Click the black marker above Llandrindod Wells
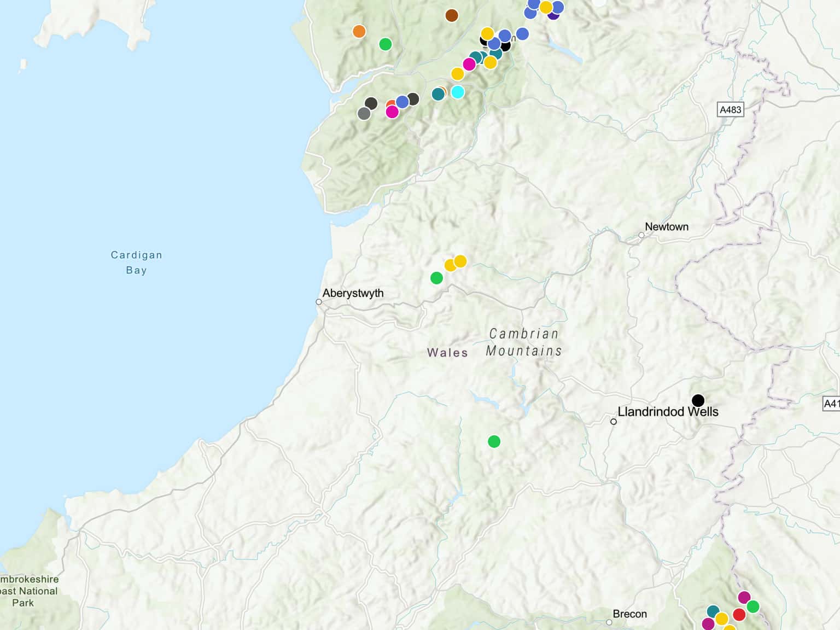840x630 pixels. (x=698, y=400)
